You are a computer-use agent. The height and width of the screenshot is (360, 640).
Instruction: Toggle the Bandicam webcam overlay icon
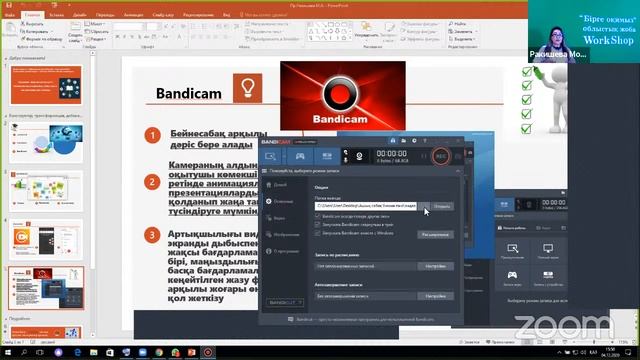coord(359,156)
